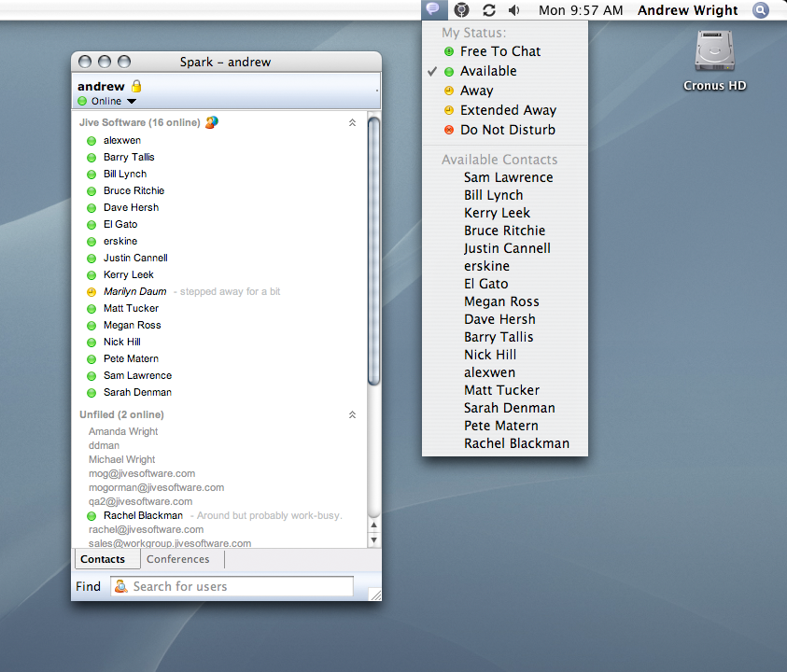Select Barry Tallis in the contact list
This screenshot has width=787, height=672.
[x=129, y=157]
